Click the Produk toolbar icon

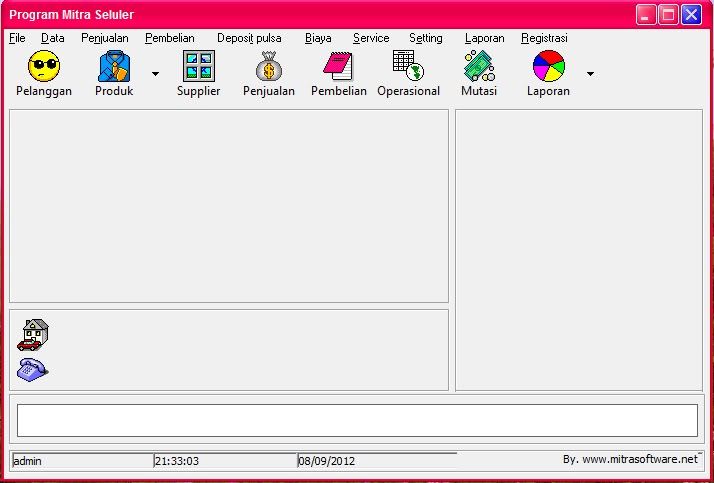coord(114,66)
